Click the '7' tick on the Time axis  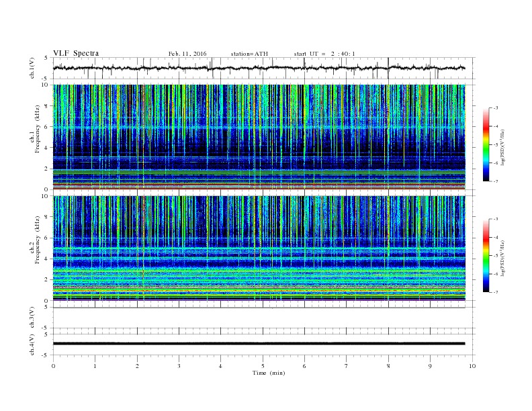point(347,366)
